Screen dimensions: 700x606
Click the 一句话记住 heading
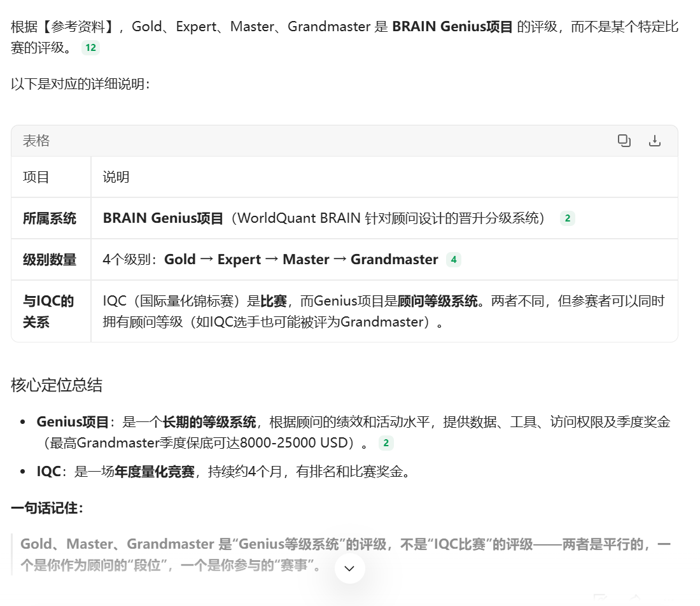(47, 508)
